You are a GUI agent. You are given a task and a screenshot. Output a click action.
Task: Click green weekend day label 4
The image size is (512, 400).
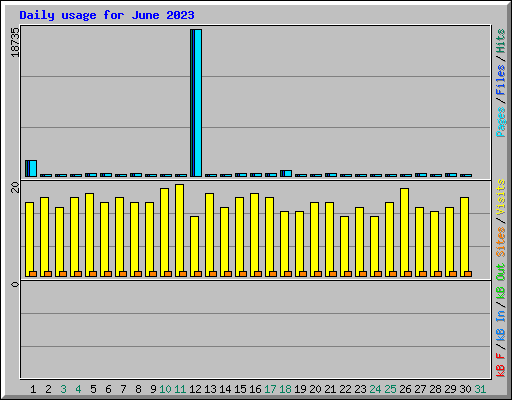click(x=78, y=389)
